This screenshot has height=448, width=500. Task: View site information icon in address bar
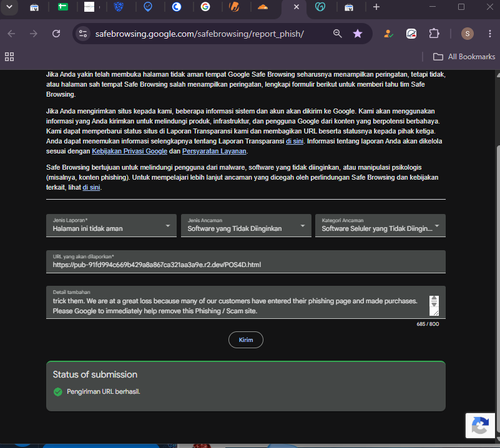coord(83,34)
